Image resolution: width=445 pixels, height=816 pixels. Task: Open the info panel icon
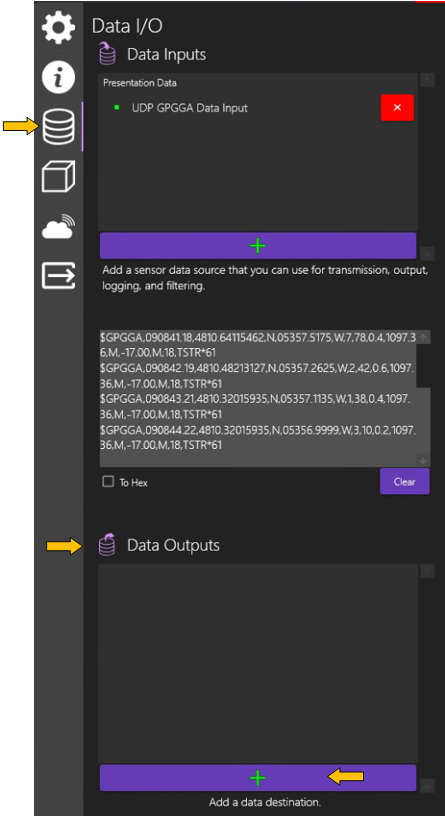click(58, 76)
